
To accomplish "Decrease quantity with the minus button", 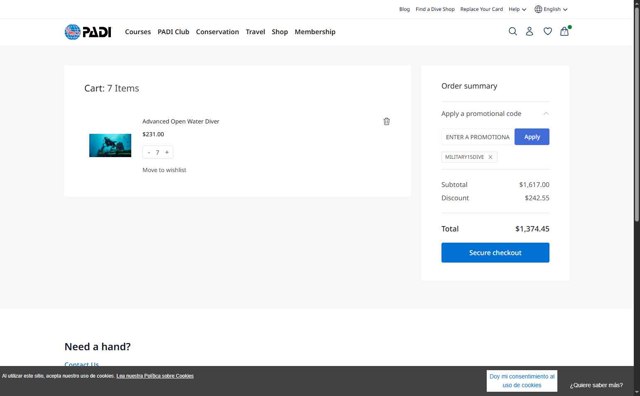I will 149,152.
